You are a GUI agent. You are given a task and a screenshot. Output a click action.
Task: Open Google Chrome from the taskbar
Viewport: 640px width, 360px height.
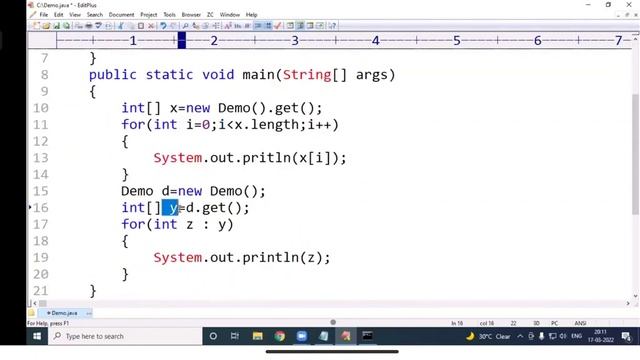point(280,336)
